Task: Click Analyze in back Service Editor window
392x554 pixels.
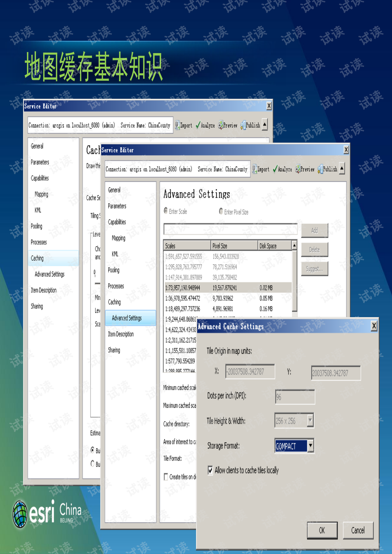Action: (198, 125)
